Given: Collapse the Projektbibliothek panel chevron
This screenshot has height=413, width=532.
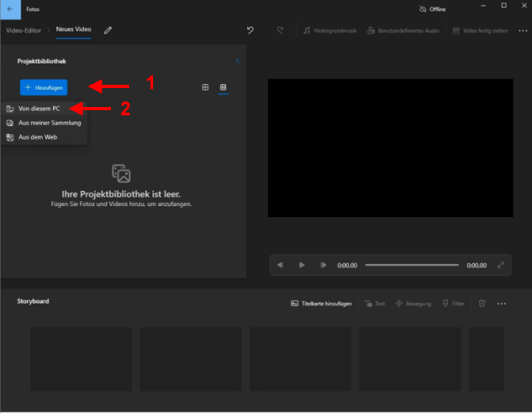Looking at the screenshot, I should [237, 60].
